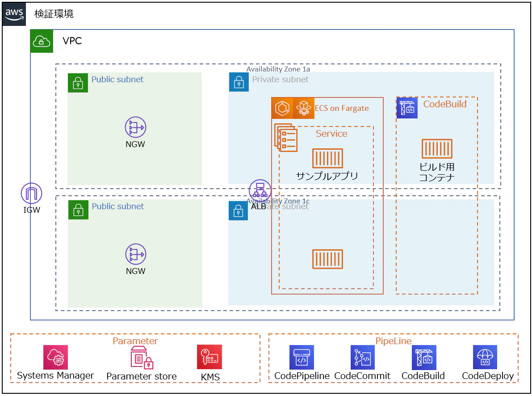Select the サンプルアプリ label
532x396 pixels.
pyautogui.click(x=327, y=176)
